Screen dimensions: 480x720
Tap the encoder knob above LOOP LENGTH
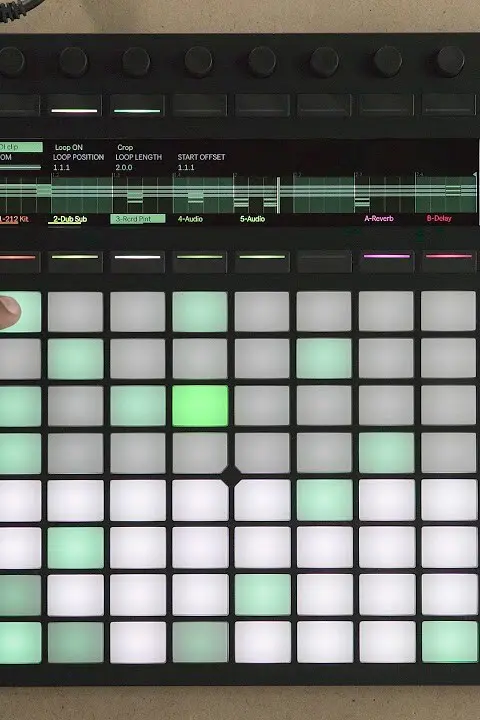pyautogui.click(x=136, y=62)
